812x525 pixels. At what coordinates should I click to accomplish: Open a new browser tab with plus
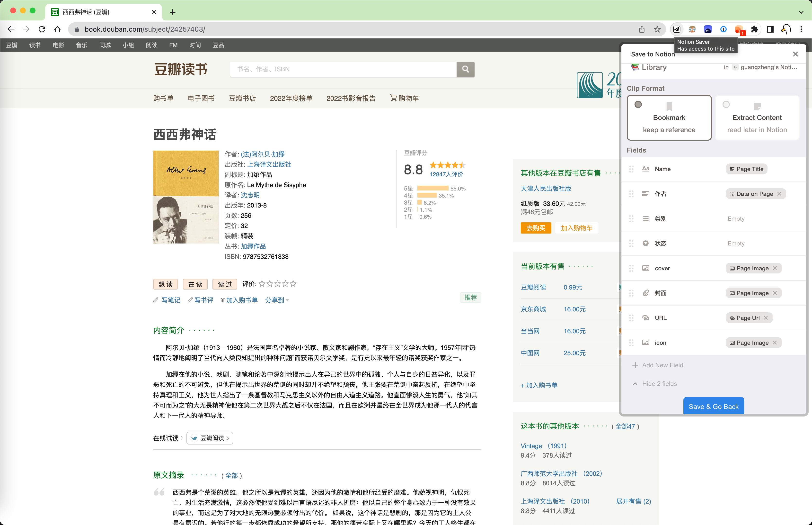coord(173,12)
